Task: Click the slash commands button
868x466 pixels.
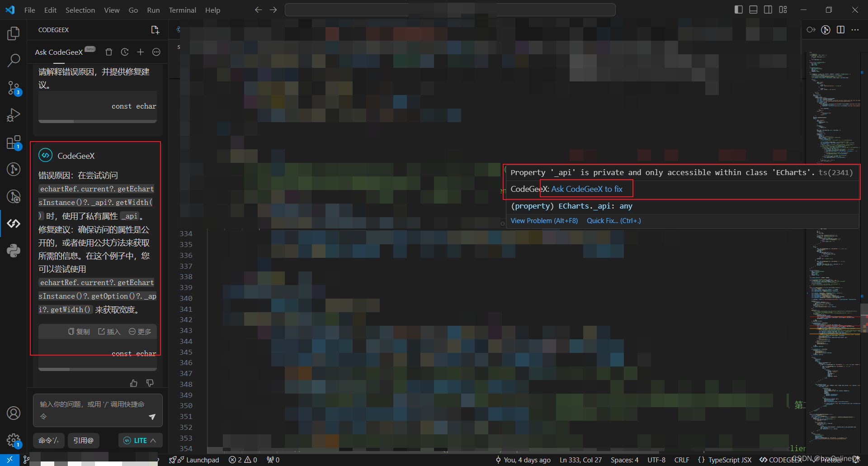Action: click(49, 440)
